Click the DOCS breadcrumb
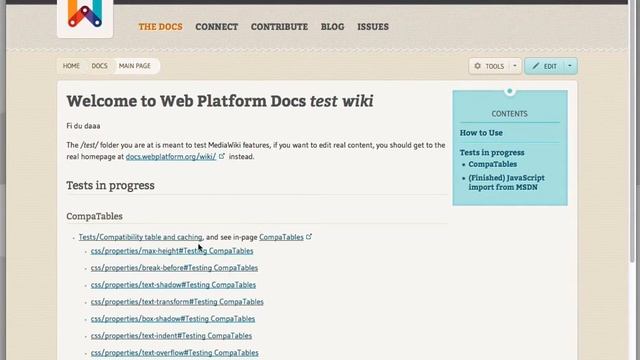Viewport: 640px width, 360px height. [x=99, y=66]
